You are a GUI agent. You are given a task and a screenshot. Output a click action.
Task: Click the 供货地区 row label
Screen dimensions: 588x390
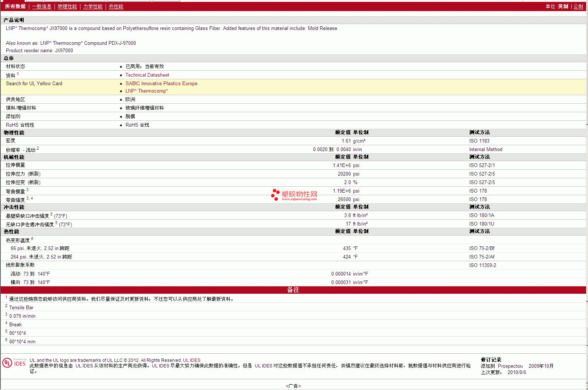15,100
